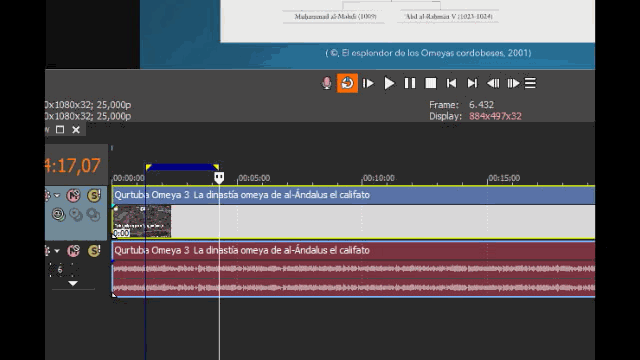The image size is (640, 360).
Task: Solo the audio track
Action: click(94, 251)
